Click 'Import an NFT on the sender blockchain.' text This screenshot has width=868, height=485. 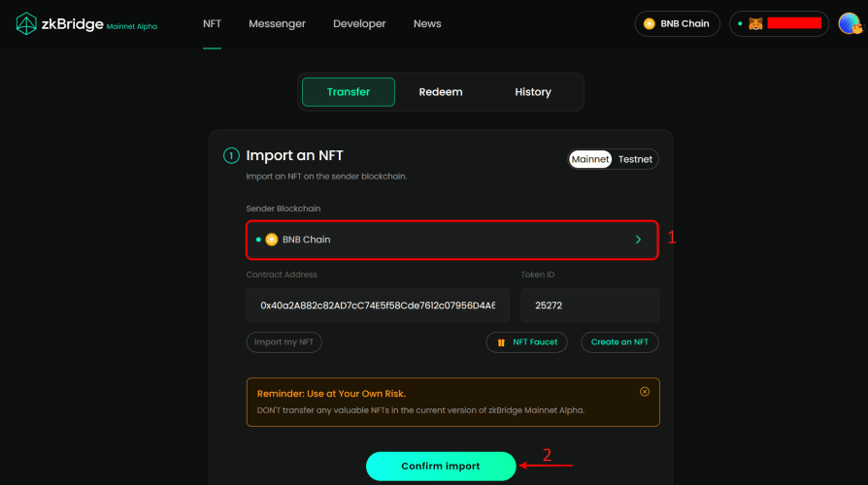pos(326,177)
